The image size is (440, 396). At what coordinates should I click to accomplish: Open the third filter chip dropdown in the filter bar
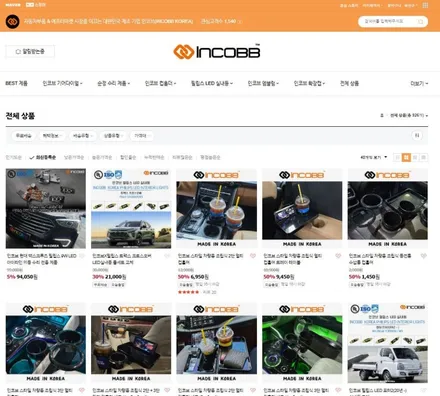coord(83,136)
